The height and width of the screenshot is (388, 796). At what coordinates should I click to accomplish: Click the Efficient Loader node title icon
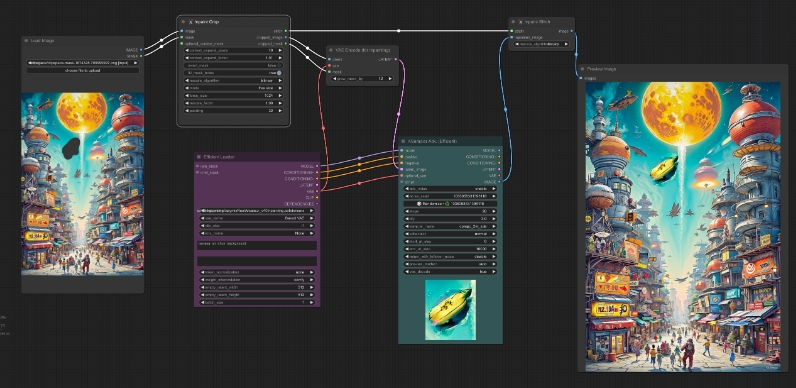(199, 157)
